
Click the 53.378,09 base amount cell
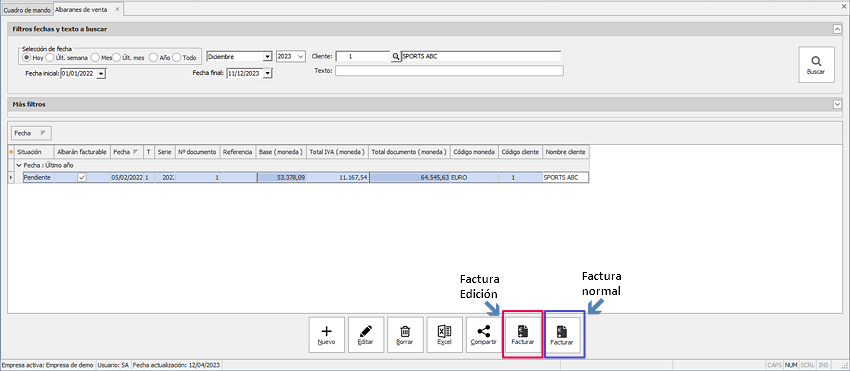coord(281,177)
